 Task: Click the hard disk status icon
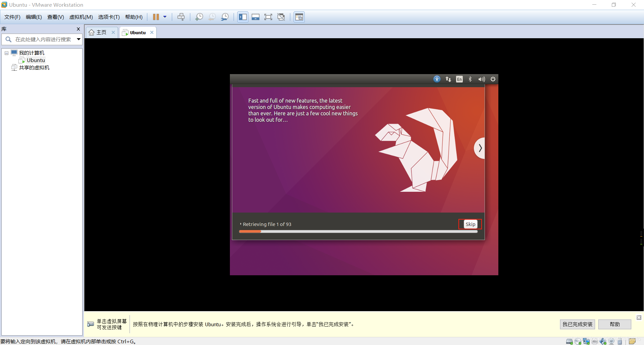click(569, 341)
